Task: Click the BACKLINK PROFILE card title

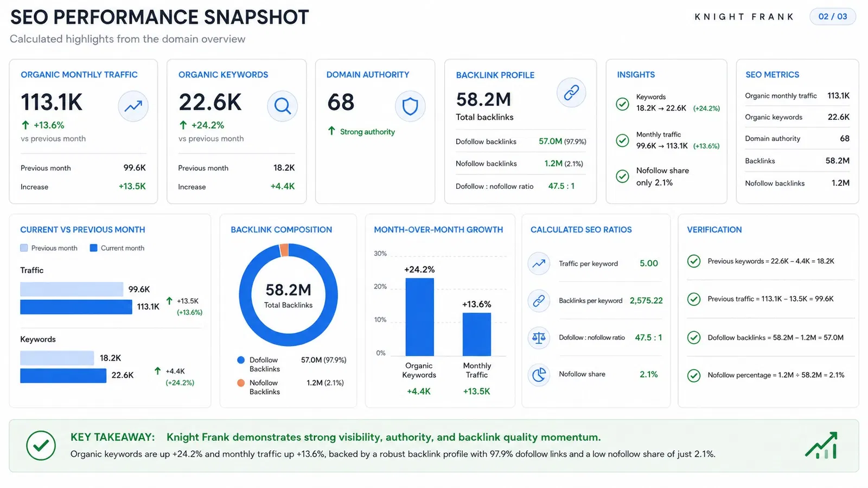Action: [x=495, y=75]
